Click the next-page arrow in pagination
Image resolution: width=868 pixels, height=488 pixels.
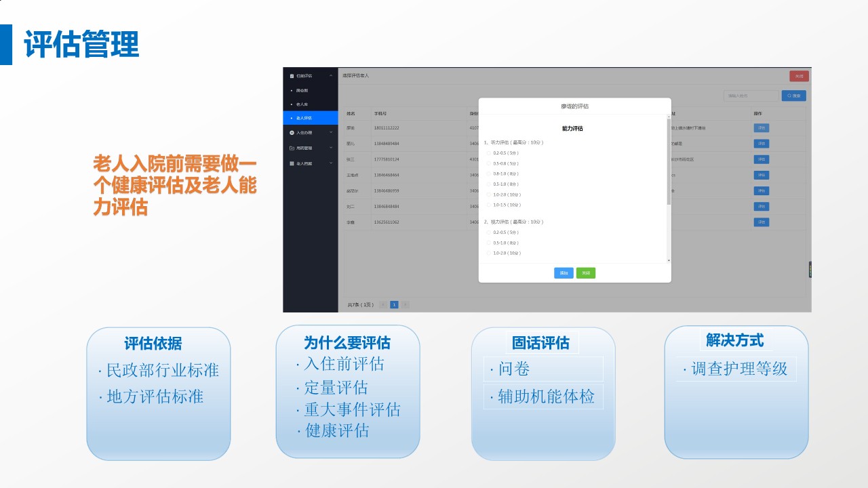click(x=405, y=304)
